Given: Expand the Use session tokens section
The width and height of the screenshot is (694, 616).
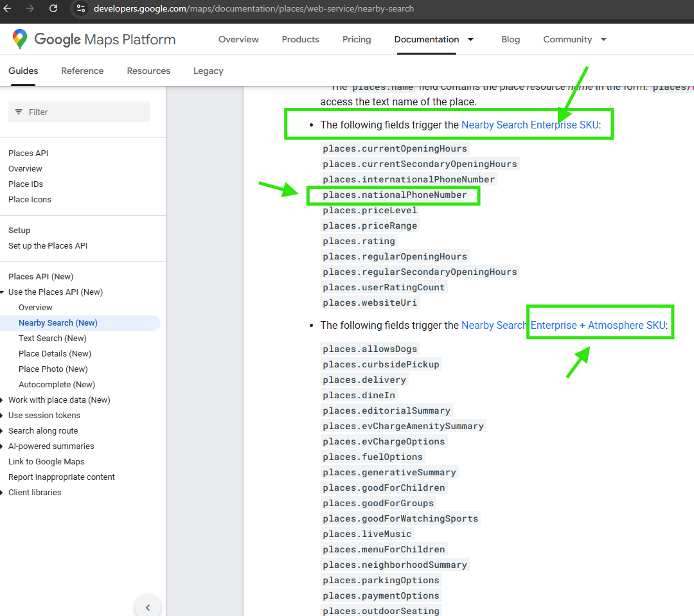Looking at the screenshot, I should [3, 416].
